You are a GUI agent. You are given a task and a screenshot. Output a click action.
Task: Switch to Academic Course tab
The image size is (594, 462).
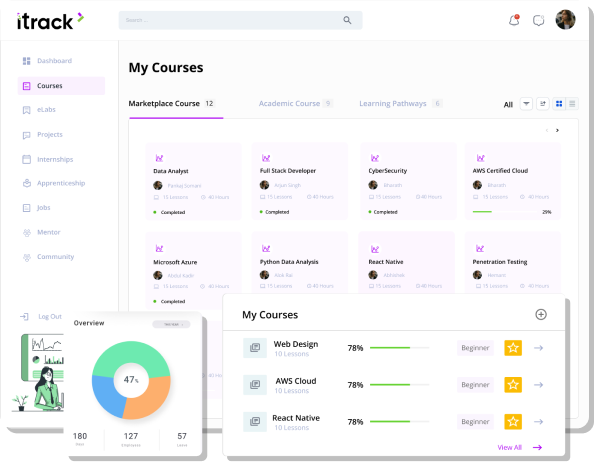pos(295,103)
